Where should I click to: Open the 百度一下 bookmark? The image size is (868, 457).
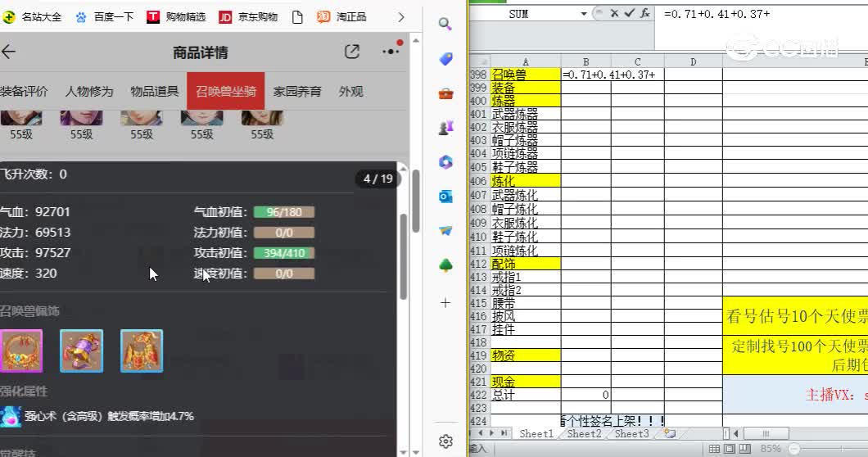[105, 17]
